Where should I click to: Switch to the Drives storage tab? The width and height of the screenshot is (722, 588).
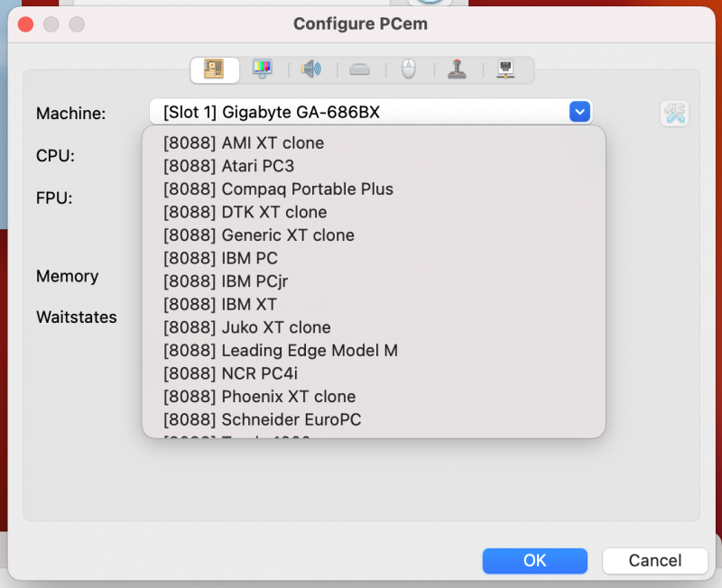point(360,70)
